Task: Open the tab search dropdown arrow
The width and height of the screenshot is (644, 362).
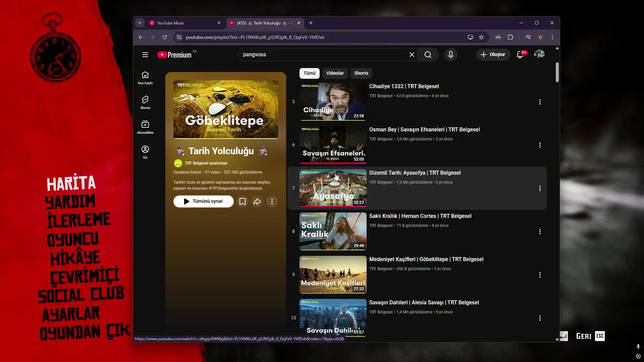Action: click(x=140, y=23)
